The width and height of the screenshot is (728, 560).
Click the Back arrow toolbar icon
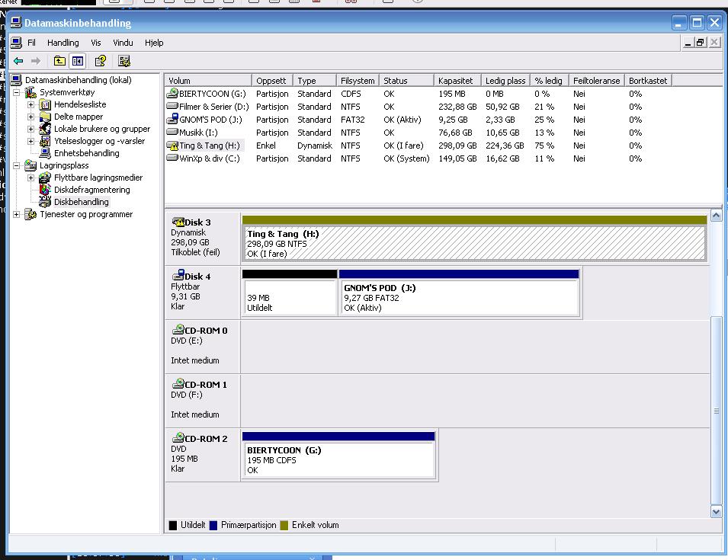(18, 61)
